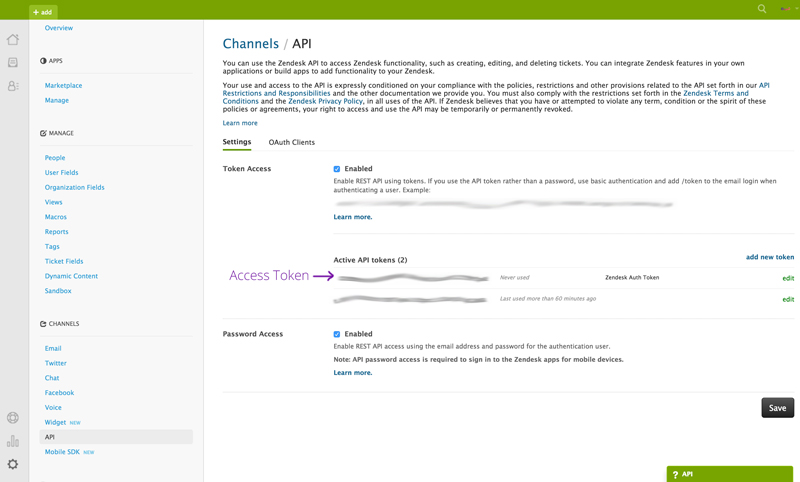800x482 pixels.
Task: Click Learn more under Token Access
Action: (353, 217)
